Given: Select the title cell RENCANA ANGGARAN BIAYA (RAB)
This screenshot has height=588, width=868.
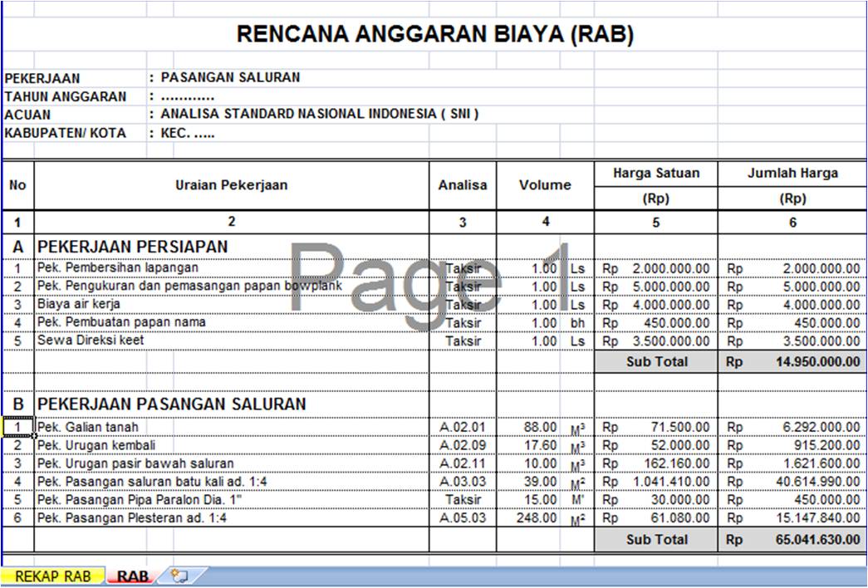Looking at the screenshot, I should point(434,34).
